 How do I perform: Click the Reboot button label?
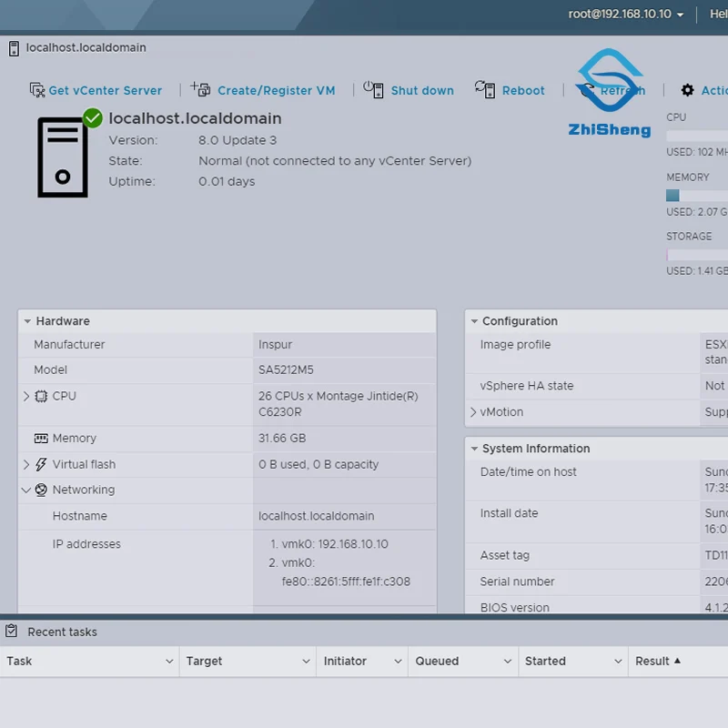[x=523, y=91]
